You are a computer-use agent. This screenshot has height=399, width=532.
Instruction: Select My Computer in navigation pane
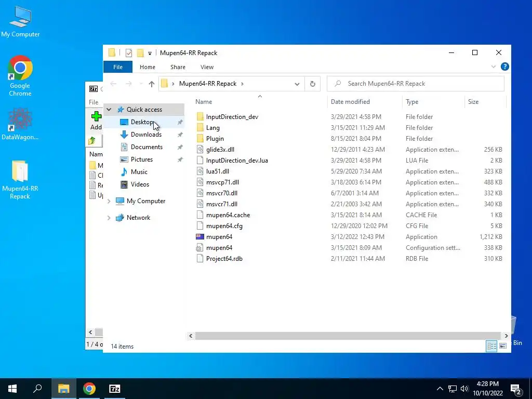point(146,201)
